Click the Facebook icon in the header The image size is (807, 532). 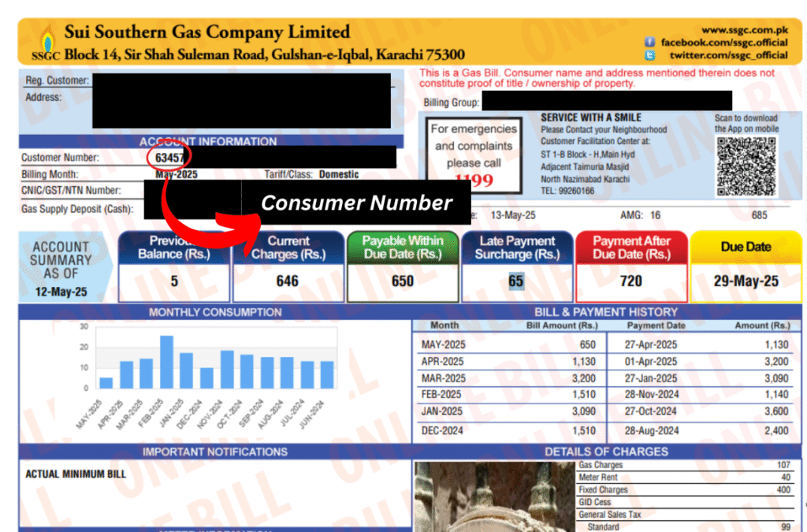[x=649, y=42]
